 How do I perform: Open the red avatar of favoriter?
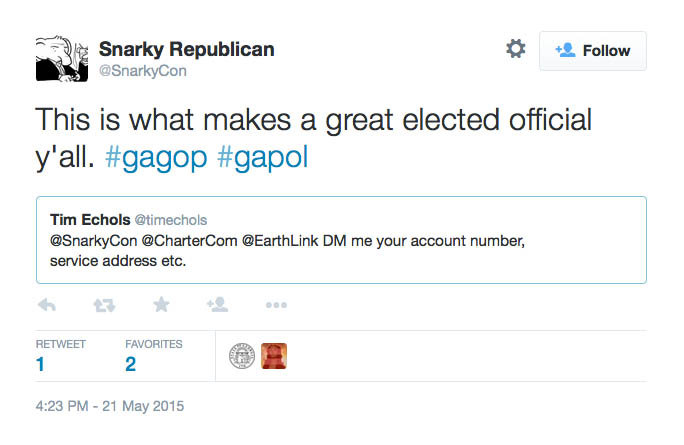point(274,356)
